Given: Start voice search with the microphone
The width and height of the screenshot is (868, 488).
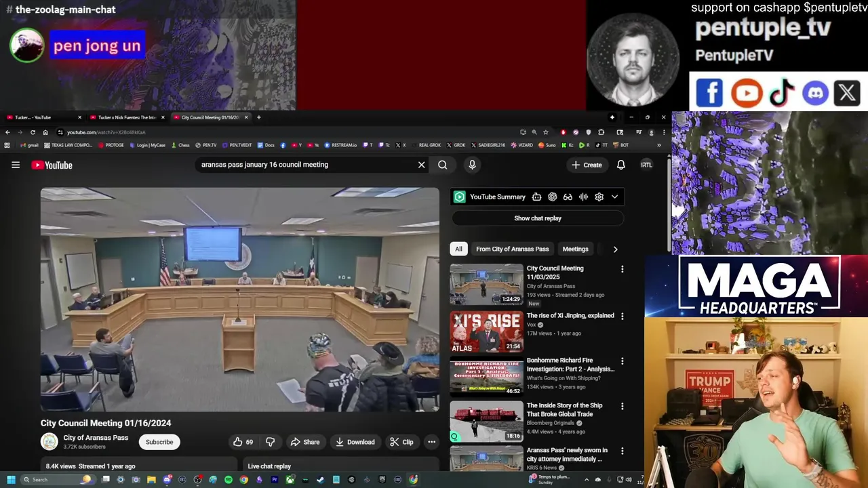Looking at the screenshot, I should [472, 165].
